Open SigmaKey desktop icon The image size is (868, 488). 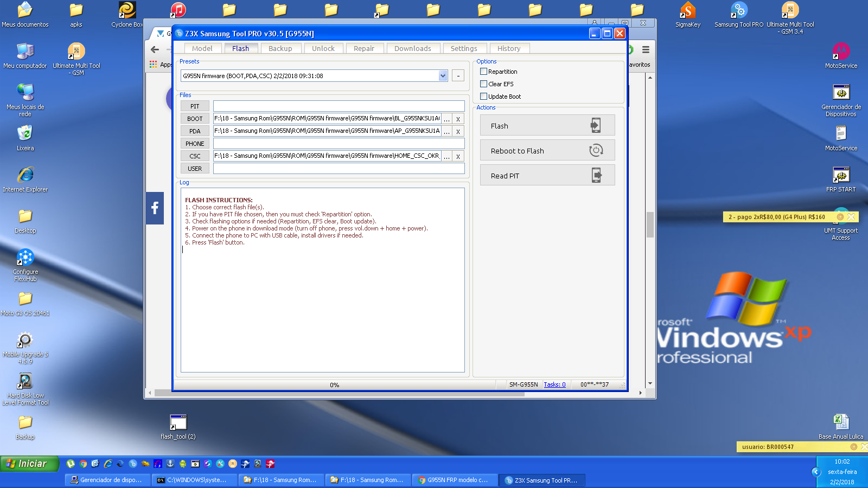point(688,15)
